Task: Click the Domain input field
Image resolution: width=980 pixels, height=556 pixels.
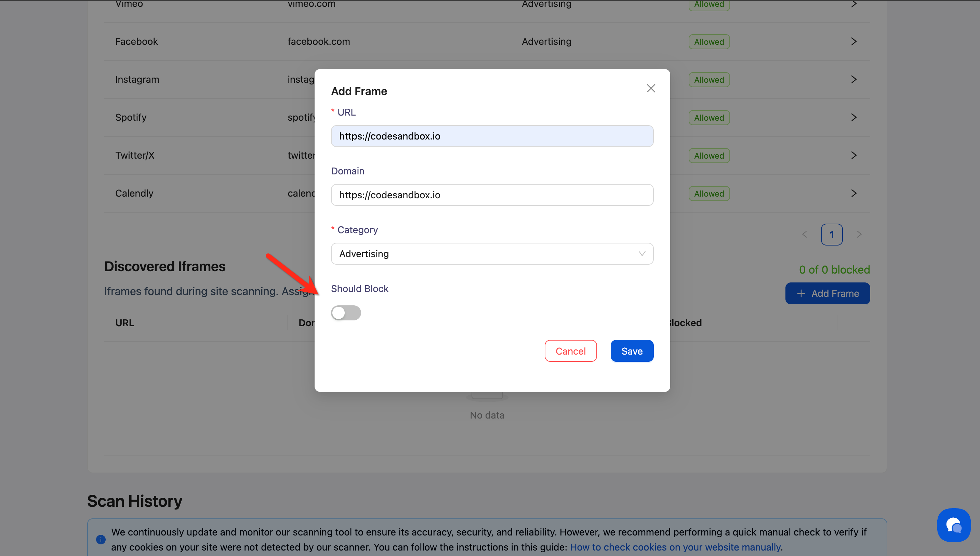Action: click(492, 195)
